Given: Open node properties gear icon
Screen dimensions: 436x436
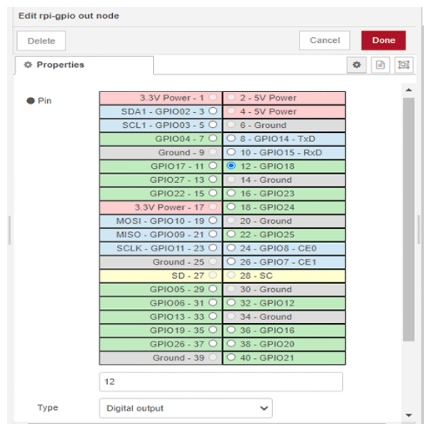Looking at the screenshot, I should coord(357,65).
